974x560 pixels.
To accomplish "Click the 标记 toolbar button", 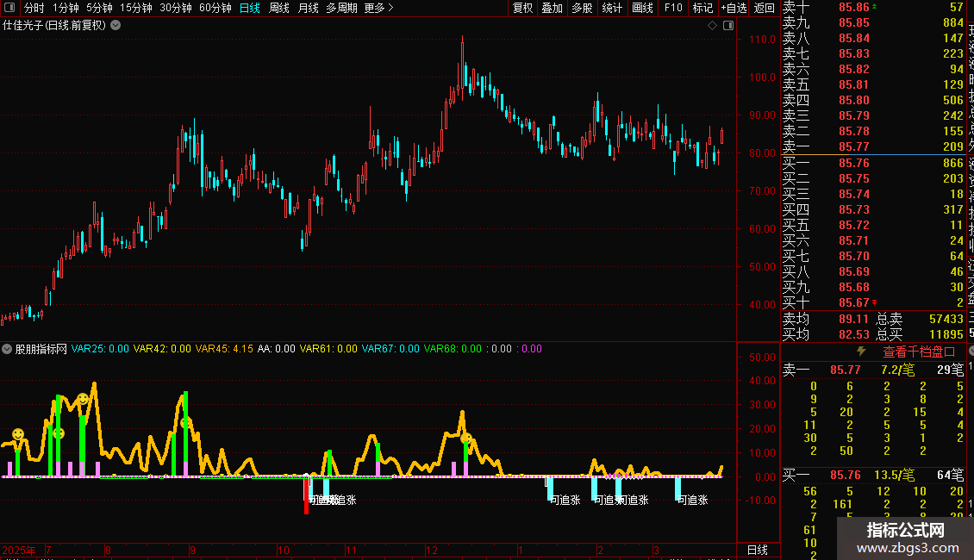I will click(x=703, y=8).
